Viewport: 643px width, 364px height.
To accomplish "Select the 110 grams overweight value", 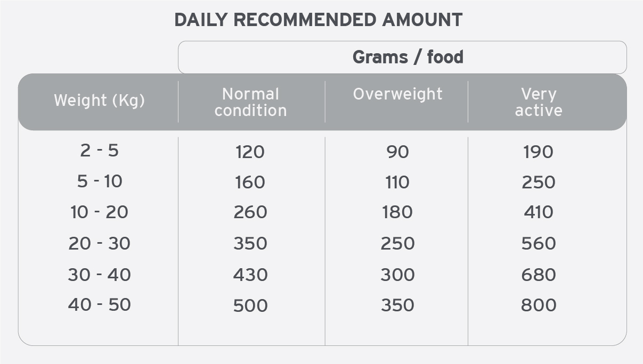I will (x=397, y=183).
